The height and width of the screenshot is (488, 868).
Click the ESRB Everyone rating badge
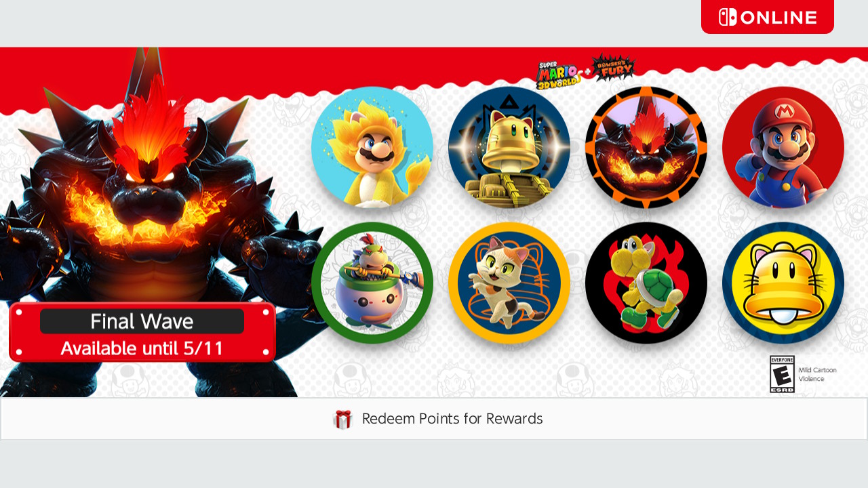point(782,374)
